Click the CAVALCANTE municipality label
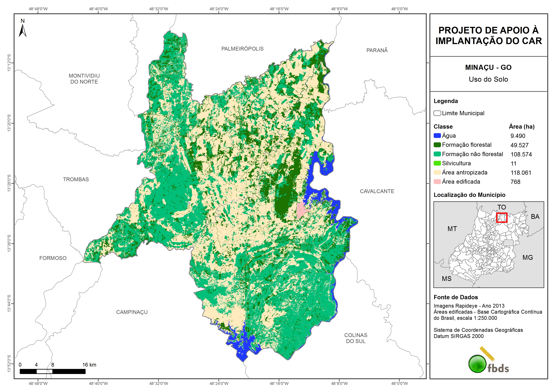Screen dimensions: 555x392 click(x=377, y=191)
